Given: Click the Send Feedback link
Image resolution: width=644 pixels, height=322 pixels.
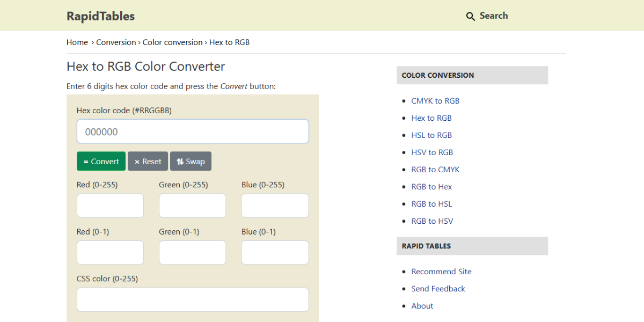Looking at the screenshot, I should (x=438, y=289).
